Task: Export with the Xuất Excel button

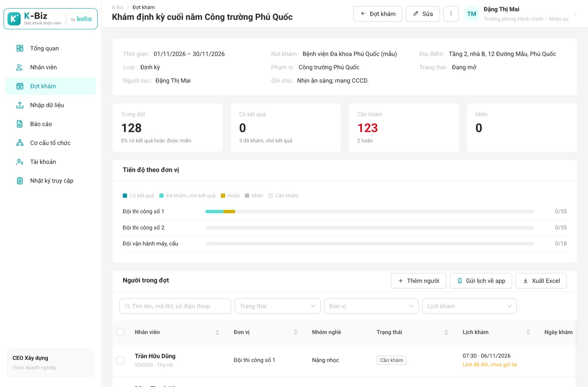Action: (541, 281)
